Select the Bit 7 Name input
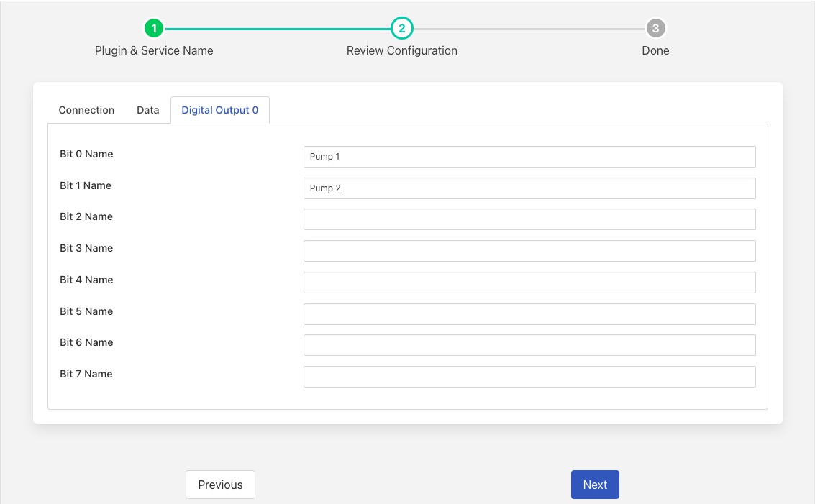The height and width of the screenshot is (504, 815). 529,377
